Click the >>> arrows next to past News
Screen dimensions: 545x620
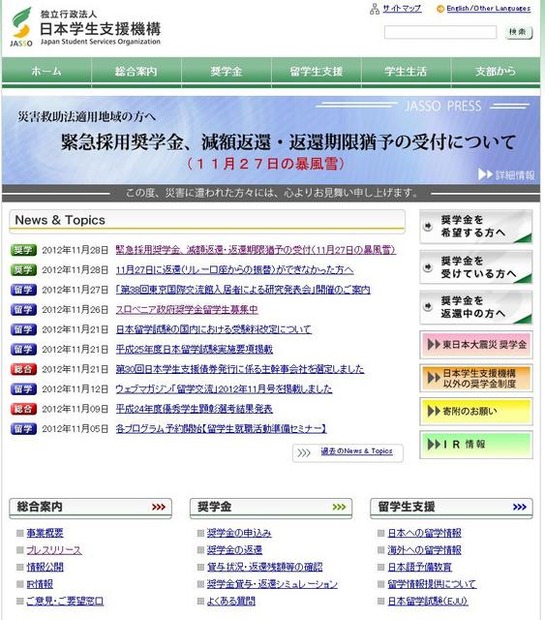pyautogui.click(x=304, y=453)
